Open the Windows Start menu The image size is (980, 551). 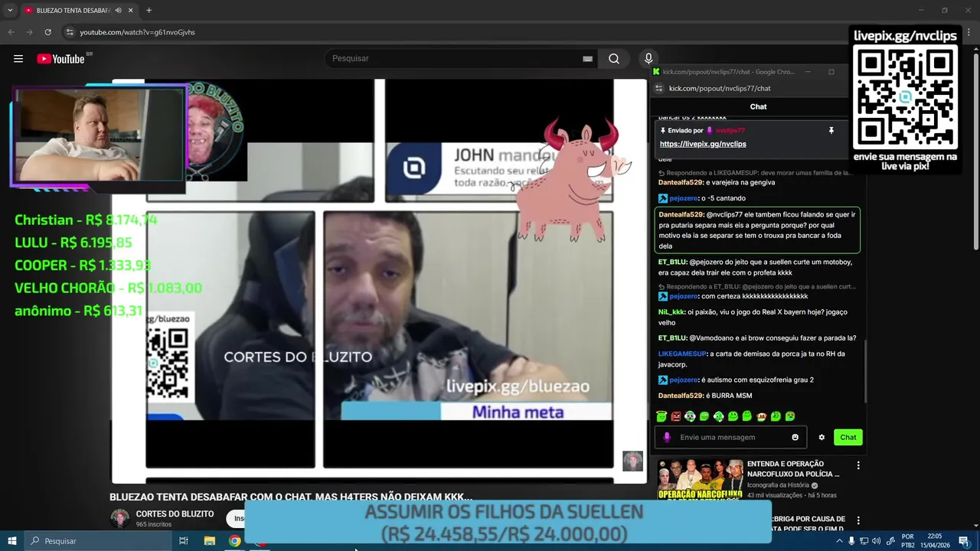(11, 541)
